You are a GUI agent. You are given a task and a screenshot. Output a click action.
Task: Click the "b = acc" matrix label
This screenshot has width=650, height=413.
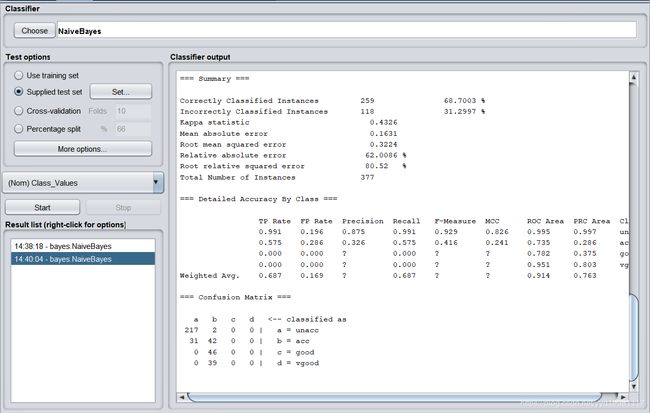tap(293, 341)
